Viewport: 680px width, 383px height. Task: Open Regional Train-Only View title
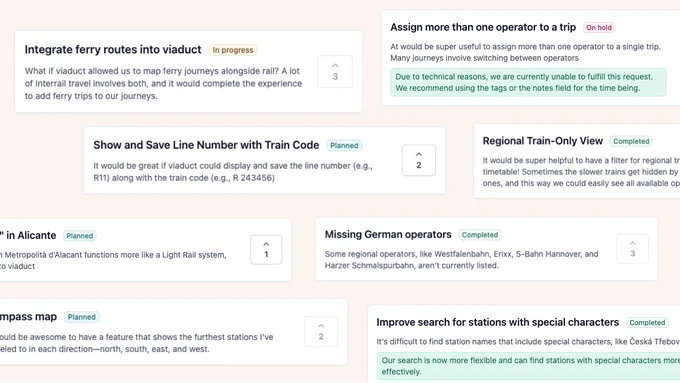(x=543, y=141)
